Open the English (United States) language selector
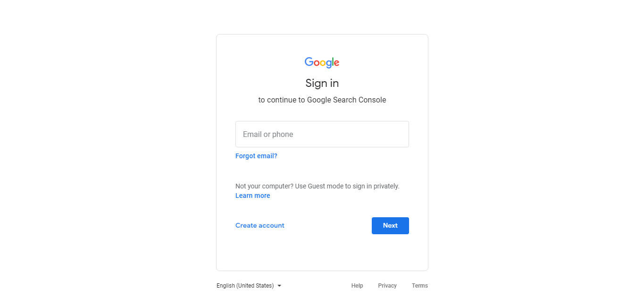Image resolution: width=644 pixels, height=298 pixels. [x=245, y=286]
